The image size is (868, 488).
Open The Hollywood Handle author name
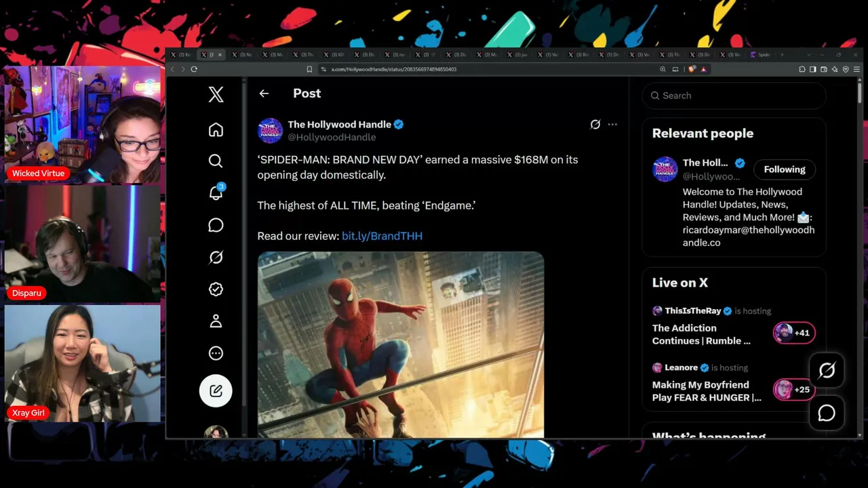(339, 124)
